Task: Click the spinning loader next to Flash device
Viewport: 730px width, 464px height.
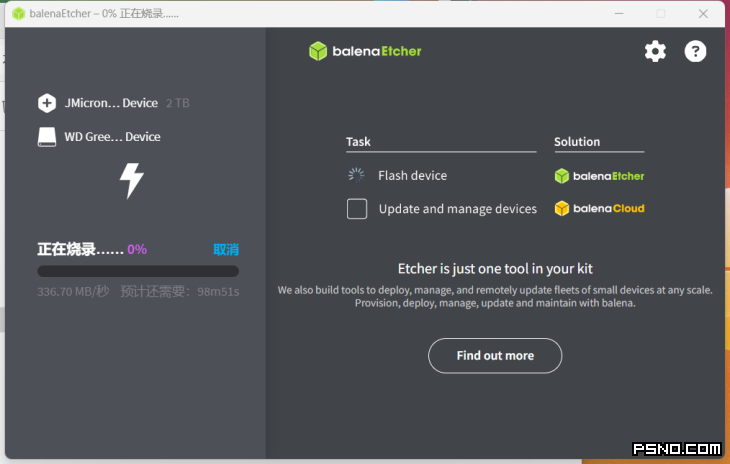Action: pyautogui.click(x=357, y=175)
